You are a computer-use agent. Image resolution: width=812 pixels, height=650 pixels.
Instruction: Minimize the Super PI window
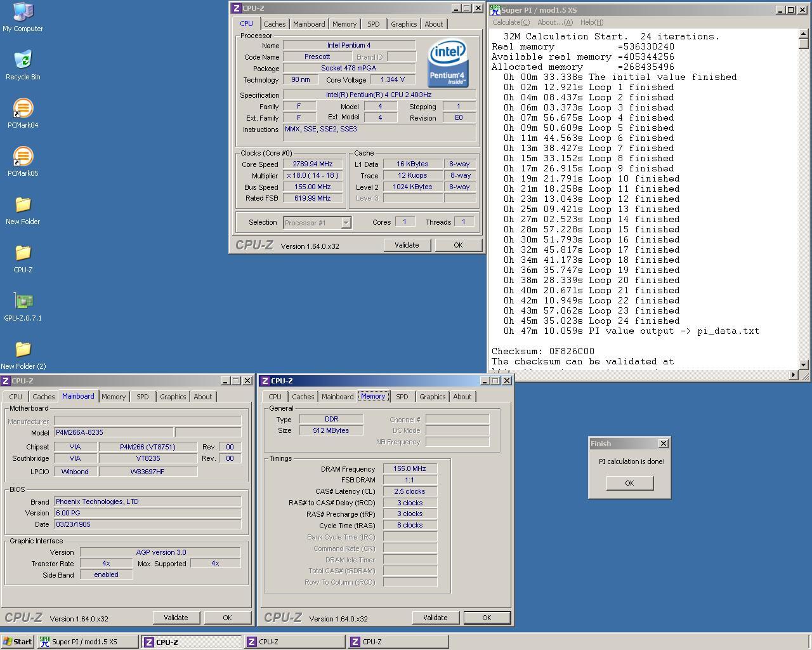[780, 10]
